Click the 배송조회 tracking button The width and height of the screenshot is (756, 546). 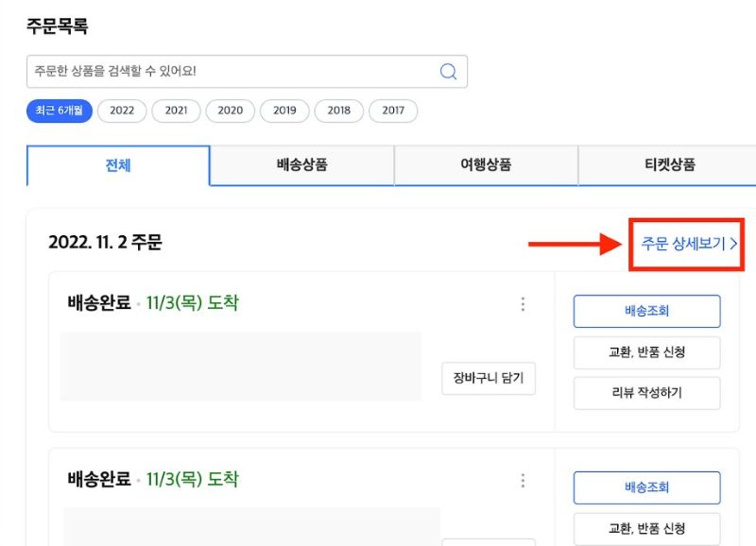[646, 311]
